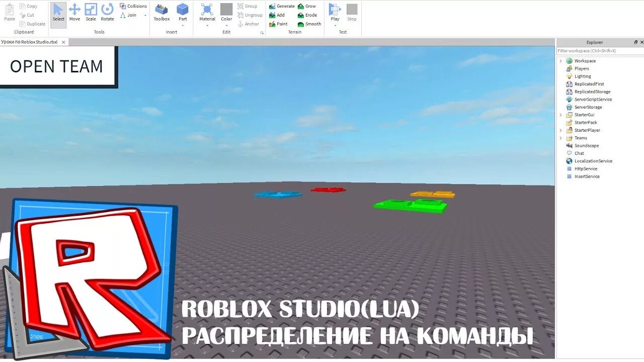The image size is (644, 362).
Task: Copy the selection
Action: (x=28, y=6)
